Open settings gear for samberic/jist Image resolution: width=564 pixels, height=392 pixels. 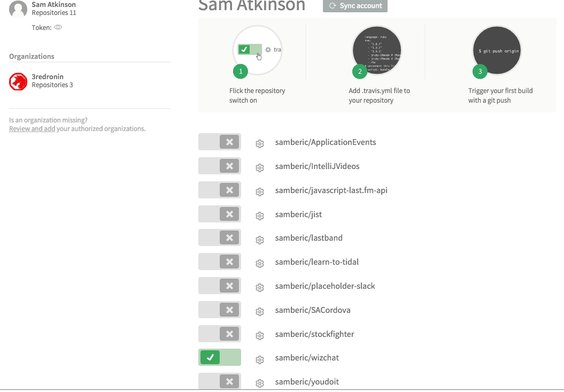point(260,216)
